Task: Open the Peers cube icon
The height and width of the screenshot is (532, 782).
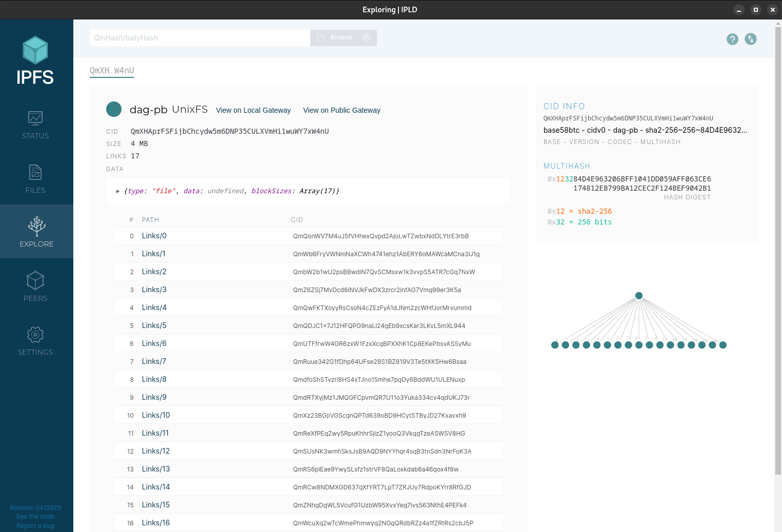Action: [35, 280]
